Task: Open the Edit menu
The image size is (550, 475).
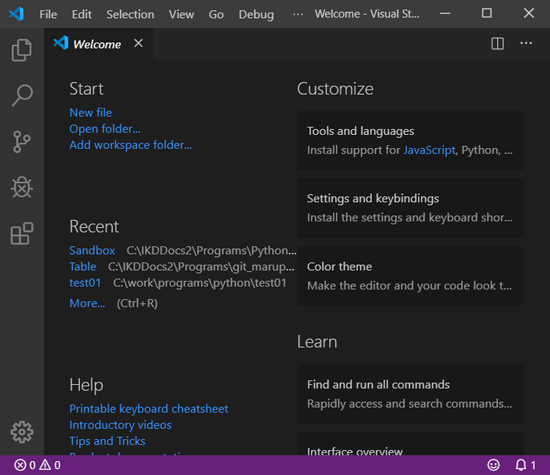Action: coord(82,14)
